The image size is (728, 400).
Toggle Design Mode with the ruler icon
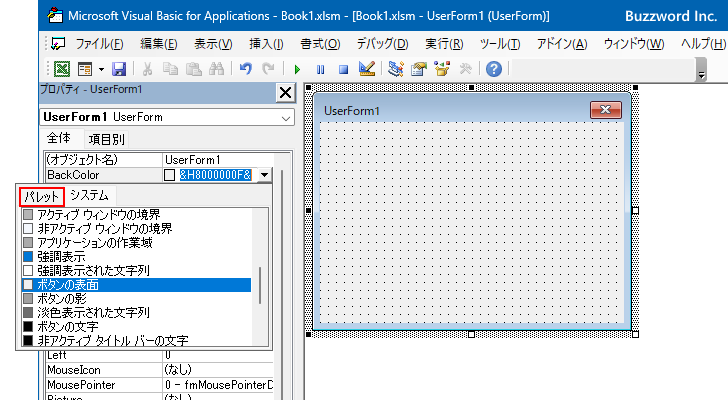pos(367,69)
